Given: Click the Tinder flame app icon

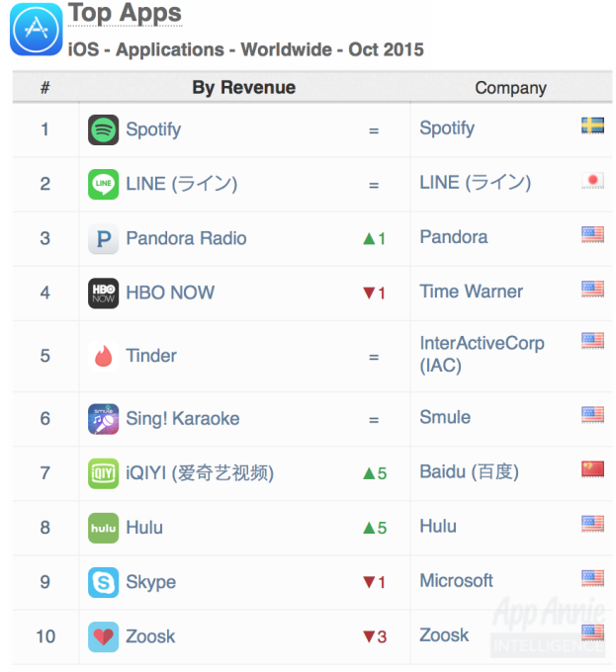Looking at the screenshot, I should (x=103, y=356).
